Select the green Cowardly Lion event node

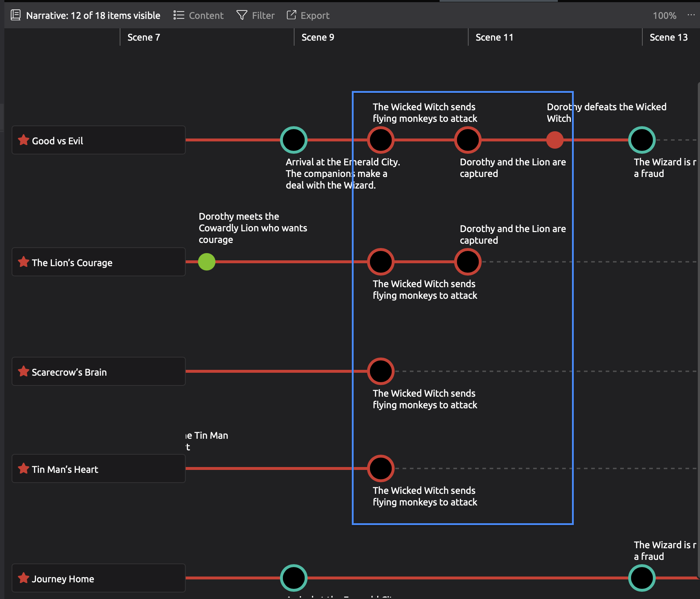click(207, 262)
